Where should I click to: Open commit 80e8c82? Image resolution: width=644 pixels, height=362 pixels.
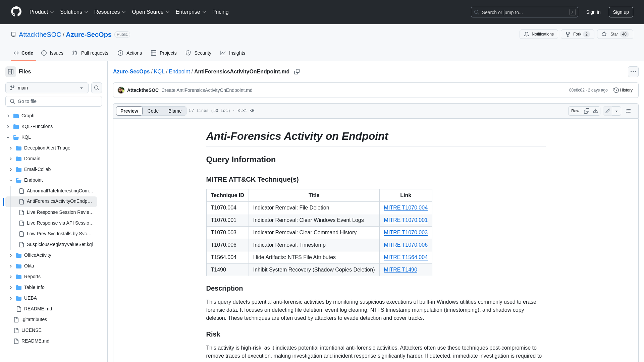pyautogui.click(x=577, y=90)
